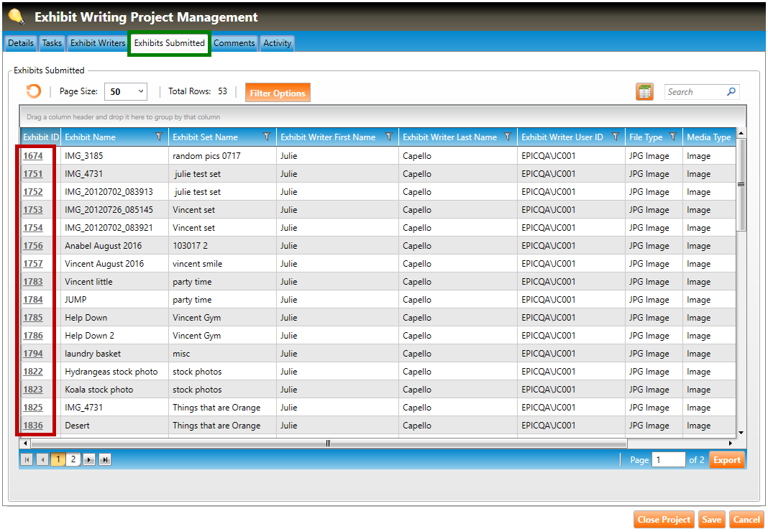Go to the last page of results
768x532 pixels.
pos(105,460)
